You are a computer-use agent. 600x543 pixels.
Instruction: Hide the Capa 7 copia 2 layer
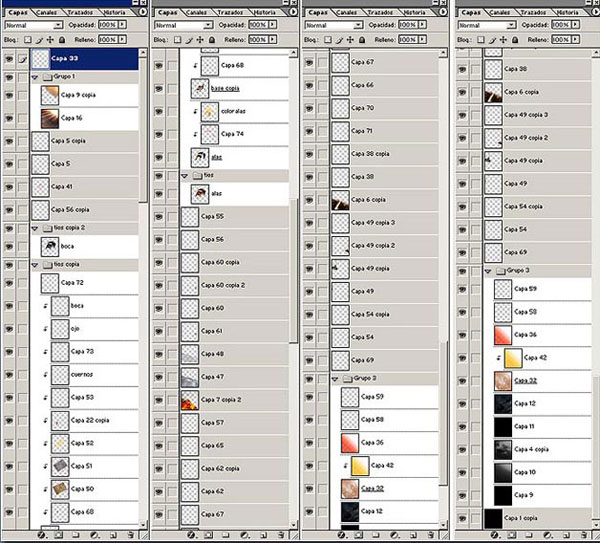point(159,400)
